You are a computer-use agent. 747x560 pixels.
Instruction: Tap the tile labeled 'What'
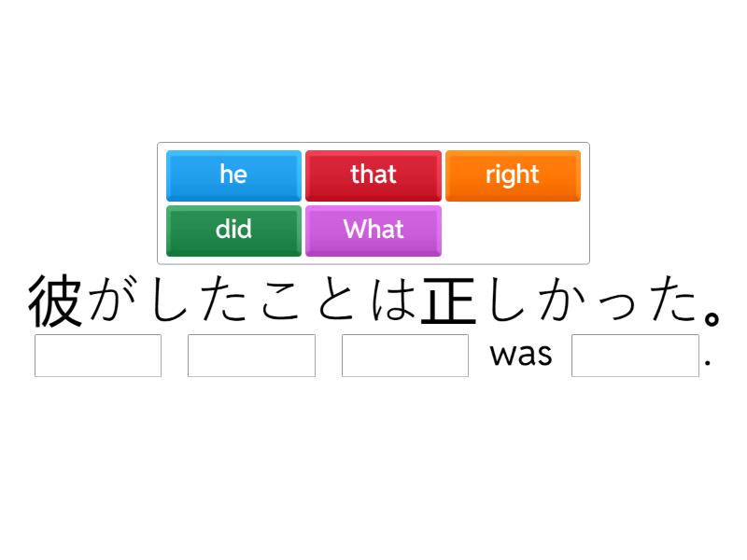pyautogui.click(x=373, y=230)
